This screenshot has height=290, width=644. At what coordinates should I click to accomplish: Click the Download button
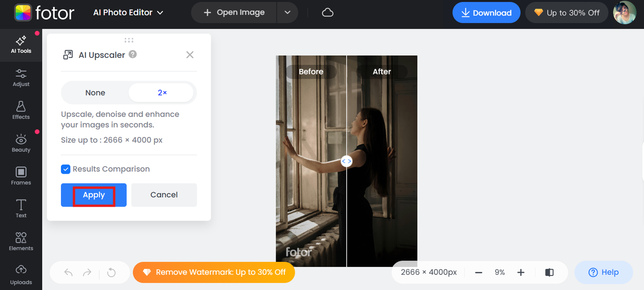coord(486,13)
